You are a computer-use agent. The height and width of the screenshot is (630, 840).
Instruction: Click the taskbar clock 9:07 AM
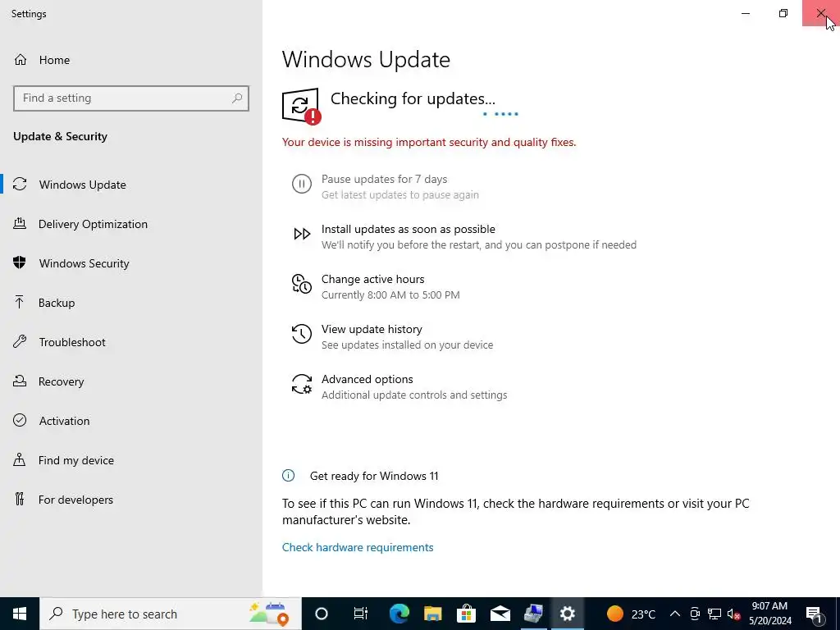[x=769, y=614]
